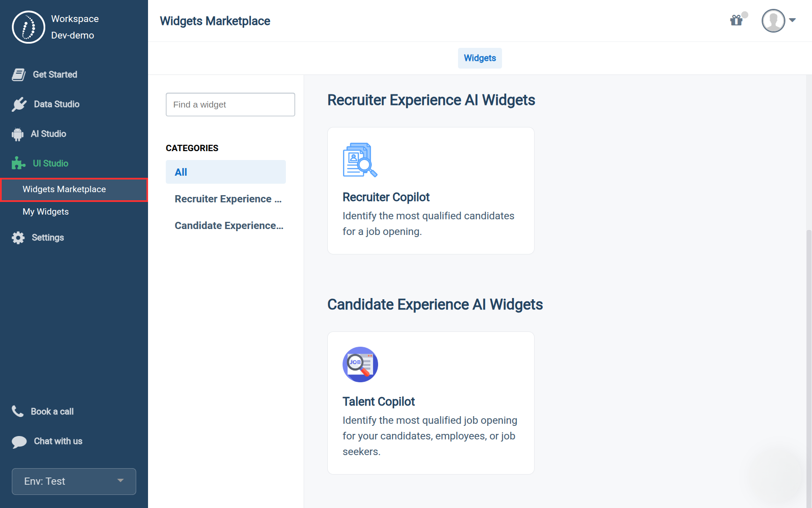The width and height of the screenshot is (812, 508).
Task: Select the Widgets tab
Action: coord(480,58)
